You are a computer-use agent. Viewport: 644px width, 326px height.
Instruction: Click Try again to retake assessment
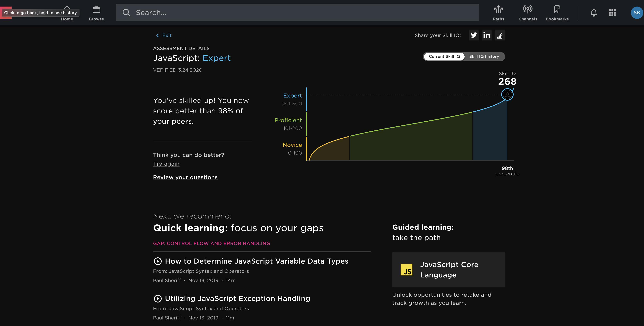[x=166, y=164]
